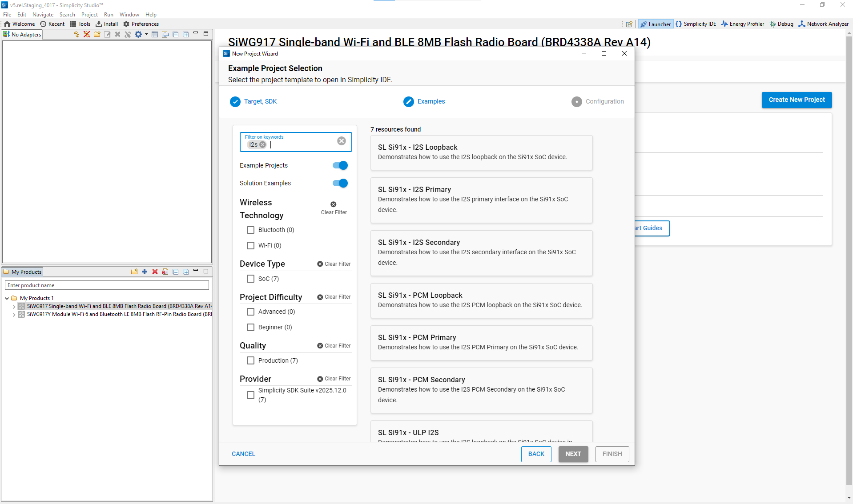Check the SoC (7) device type checkbox
Screen dimensions: 853x504
(x=250, y=279)
